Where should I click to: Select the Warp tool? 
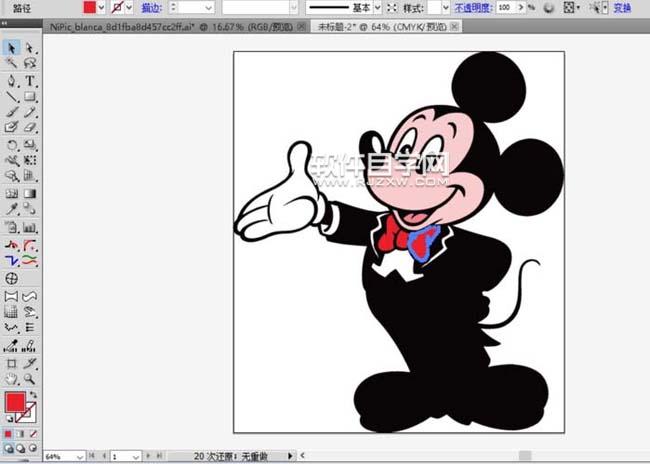[11, 160]
